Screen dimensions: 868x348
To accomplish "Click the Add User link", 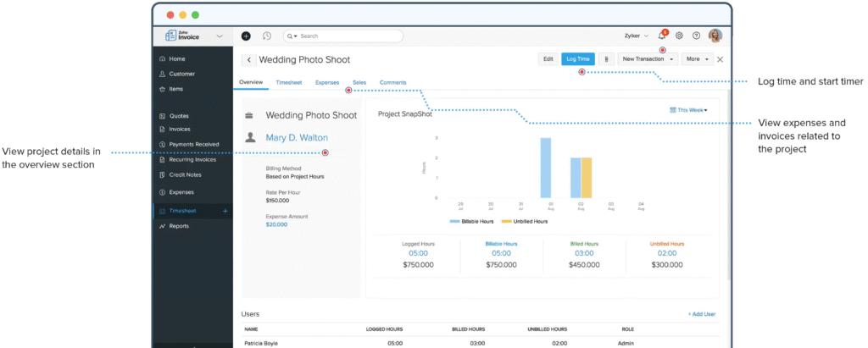I will coord(701,314).
